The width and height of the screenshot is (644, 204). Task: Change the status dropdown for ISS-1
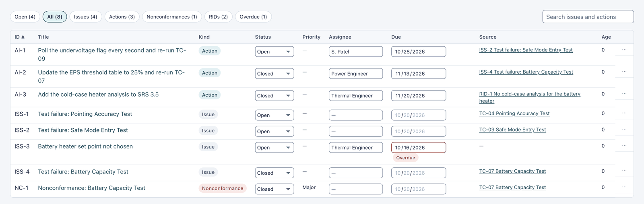pos(275,115)
